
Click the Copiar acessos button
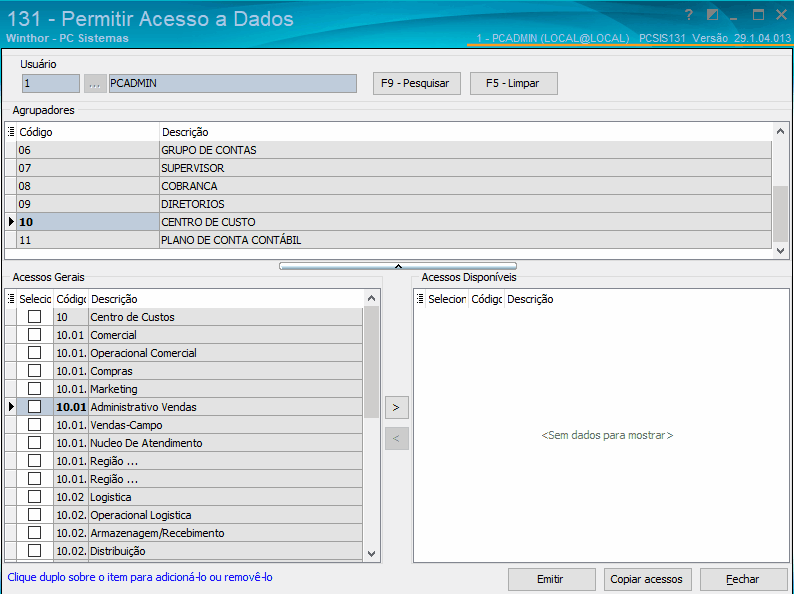647,579
